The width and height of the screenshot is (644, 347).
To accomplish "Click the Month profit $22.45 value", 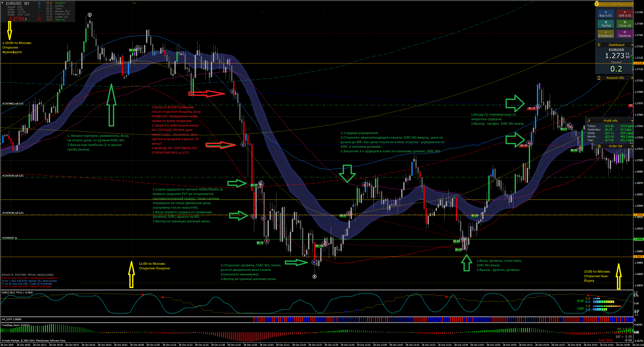I will tap(609, 137).
